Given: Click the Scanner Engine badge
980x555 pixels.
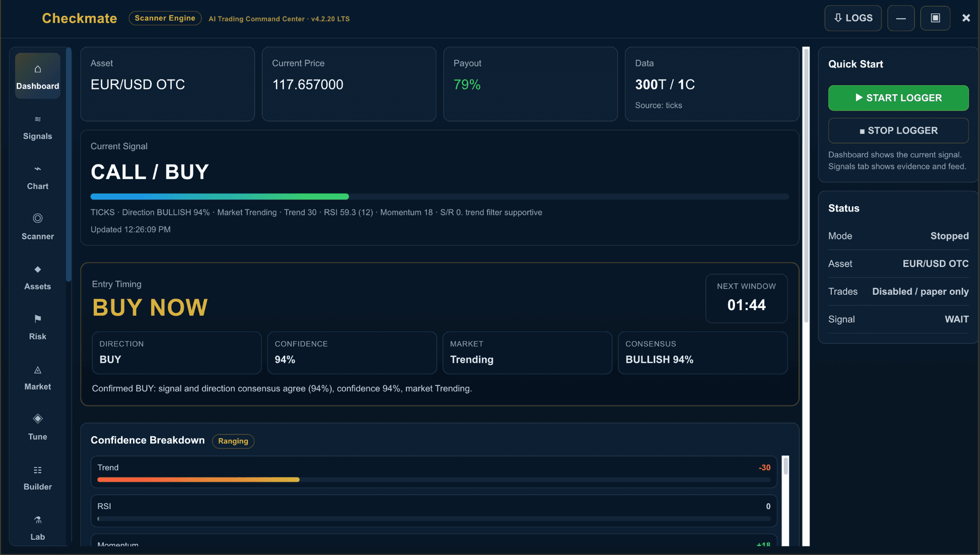Looking at the screenshot, I should tap(165, 18).
